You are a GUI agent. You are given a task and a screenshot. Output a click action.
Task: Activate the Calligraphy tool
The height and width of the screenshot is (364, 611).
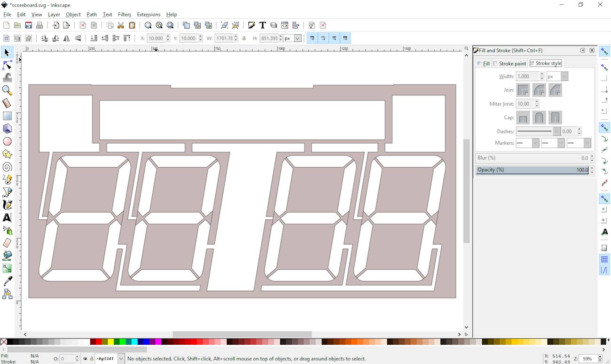[7, 205]
